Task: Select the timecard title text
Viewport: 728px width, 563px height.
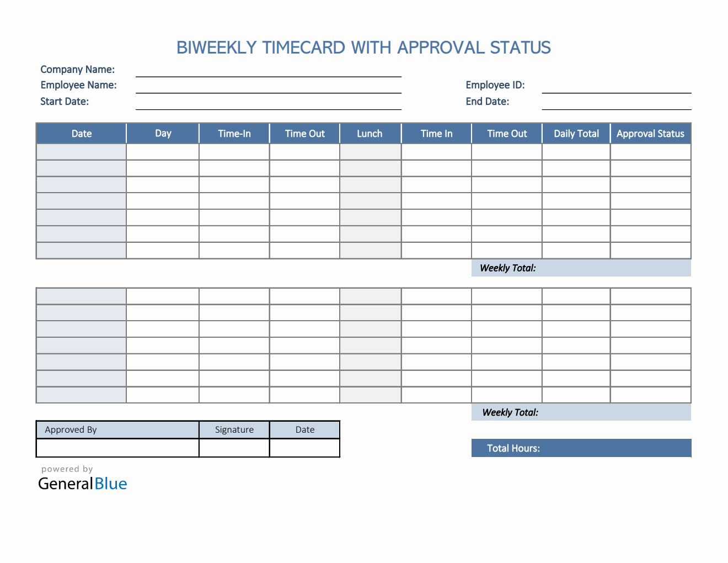Action: [363, 47]
